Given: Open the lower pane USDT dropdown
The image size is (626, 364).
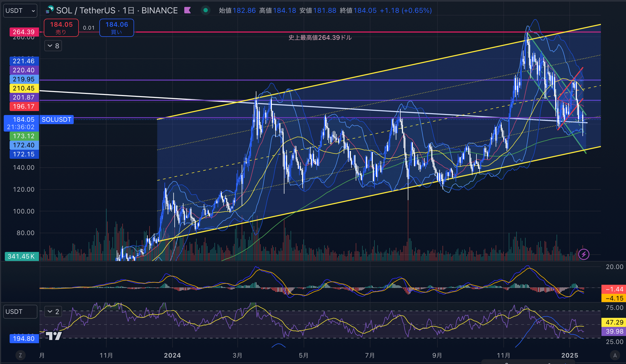Looking at the screenshot, I should tap(20, 312).
